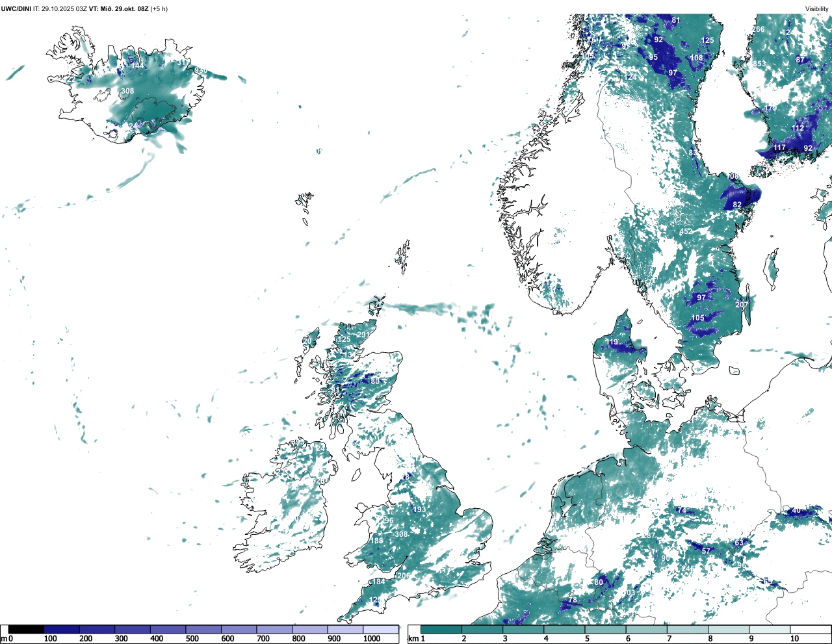Screen dimensions: 832x644
Task: Click the 74 value over northern Germany
Action: [x=682, y=510]
